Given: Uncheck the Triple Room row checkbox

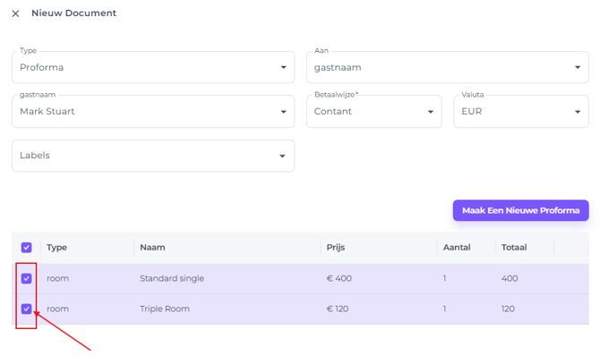Looking at the screenshot, I should 26,309.
